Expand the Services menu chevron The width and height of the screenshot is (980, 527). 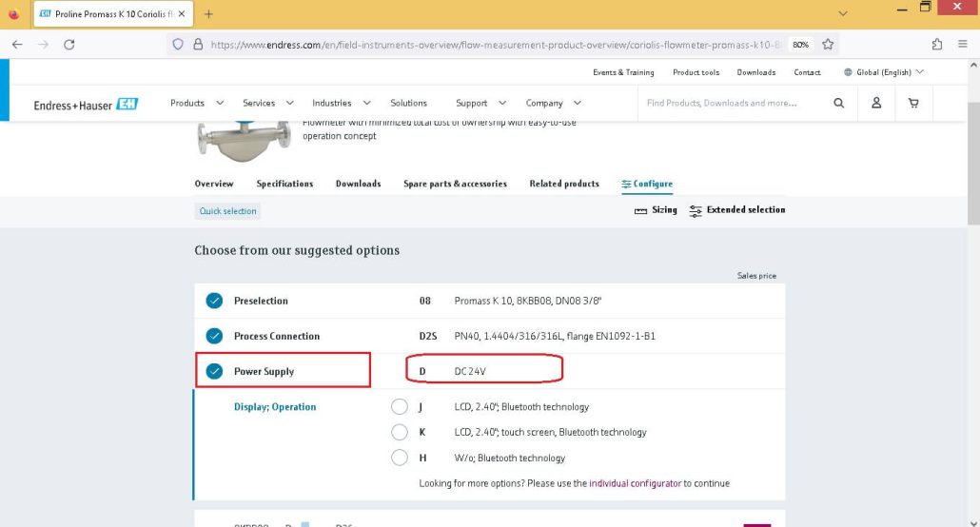coord(290,103)
